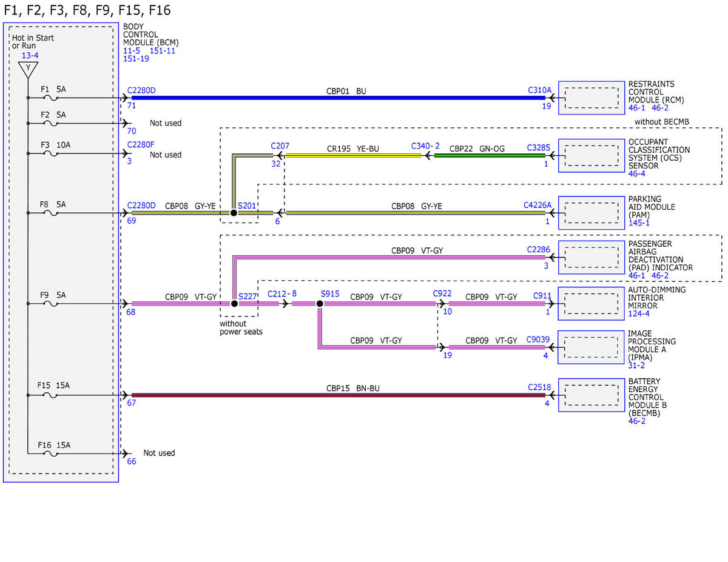Select the 'without power seats' note
728x562 pixels.
pos(241,327)
